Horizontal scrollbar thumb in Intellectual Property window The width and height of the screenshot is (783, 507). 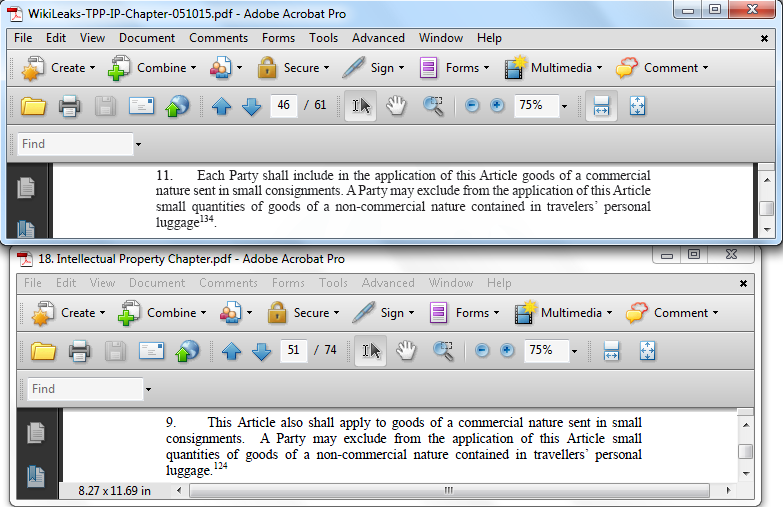click(449, 491)
